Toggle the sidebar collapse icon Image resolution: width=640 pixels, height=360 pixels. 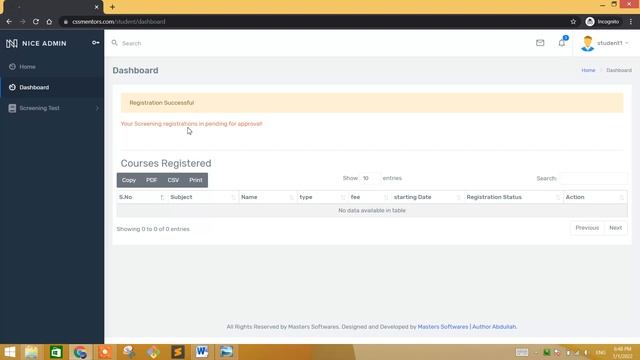click(96, 42)
